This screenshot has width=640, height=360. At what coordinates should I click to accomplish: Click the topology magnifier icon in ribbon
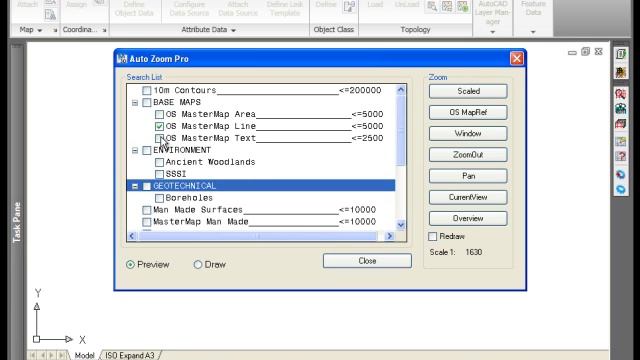(432, 6)
